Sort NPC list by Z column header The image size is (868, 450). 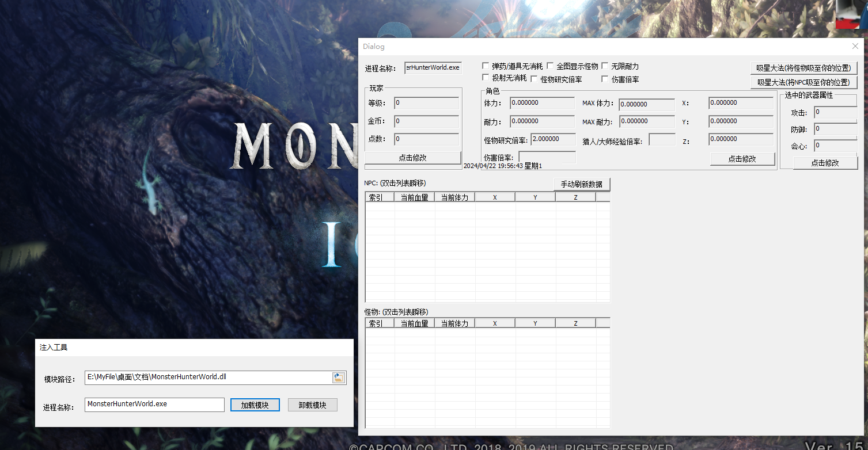point(576,197)
